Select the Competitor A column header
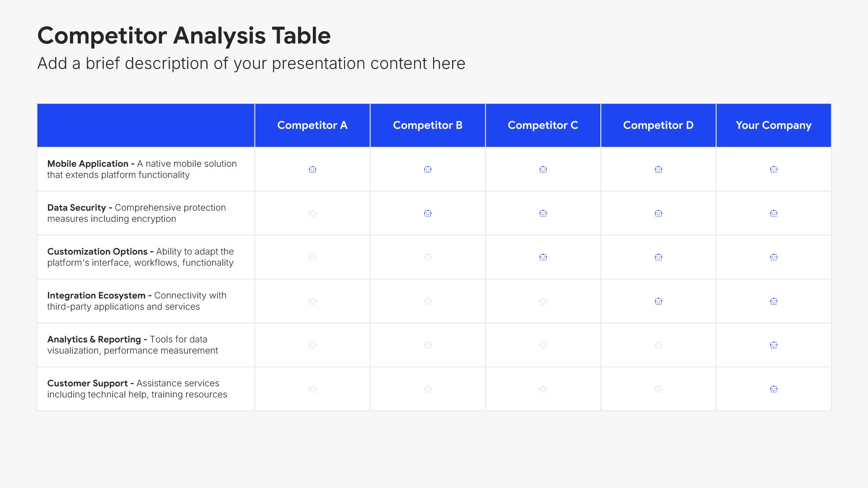Viewport: 868px width, 488px height. point(312,125)
